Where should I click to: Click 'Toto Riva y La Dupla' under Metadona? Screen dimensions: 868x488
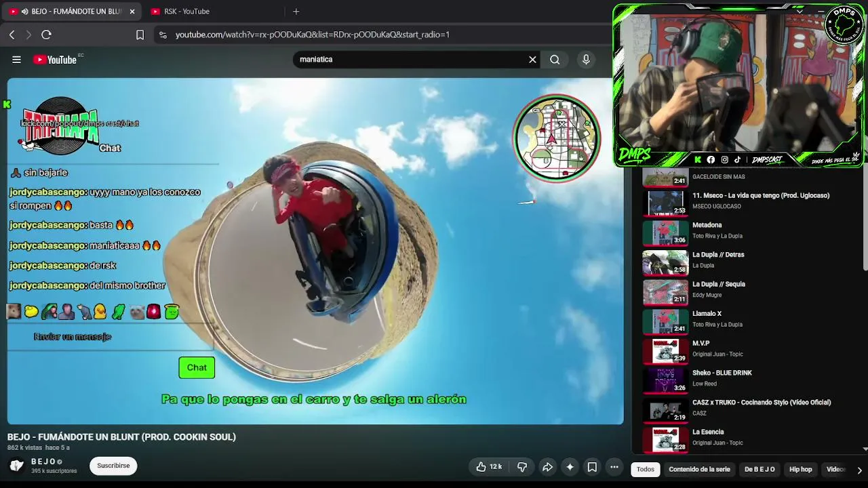pos(717,237)
